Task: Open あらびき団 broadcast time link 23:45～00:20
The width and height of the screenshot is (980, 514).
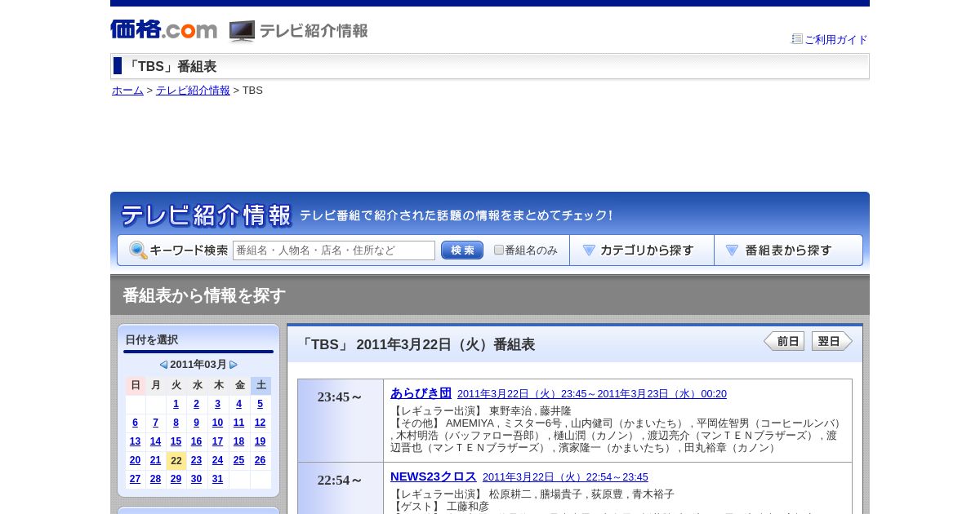Action: point(592,394)
